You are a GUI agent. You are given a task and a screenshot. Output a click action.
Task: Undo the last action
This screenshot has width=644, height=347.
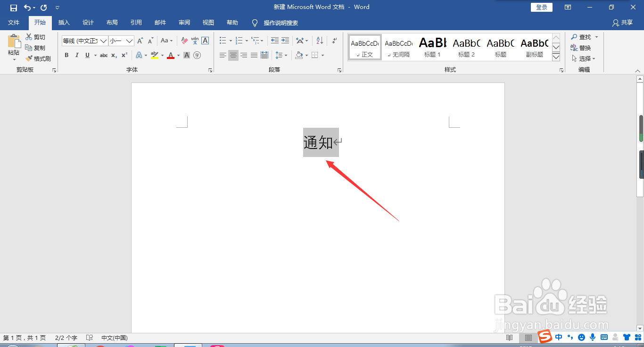(x=27, y=8)
